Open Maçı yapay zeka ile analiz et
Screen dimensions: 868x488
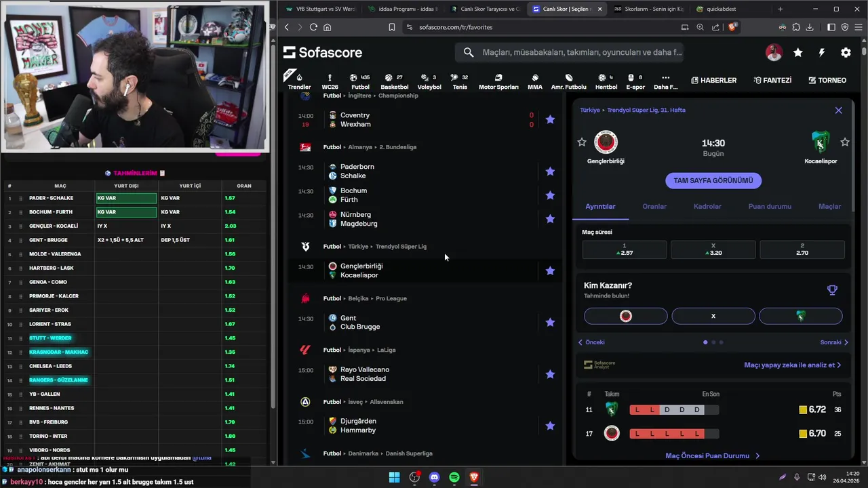(x=792, y=365)
